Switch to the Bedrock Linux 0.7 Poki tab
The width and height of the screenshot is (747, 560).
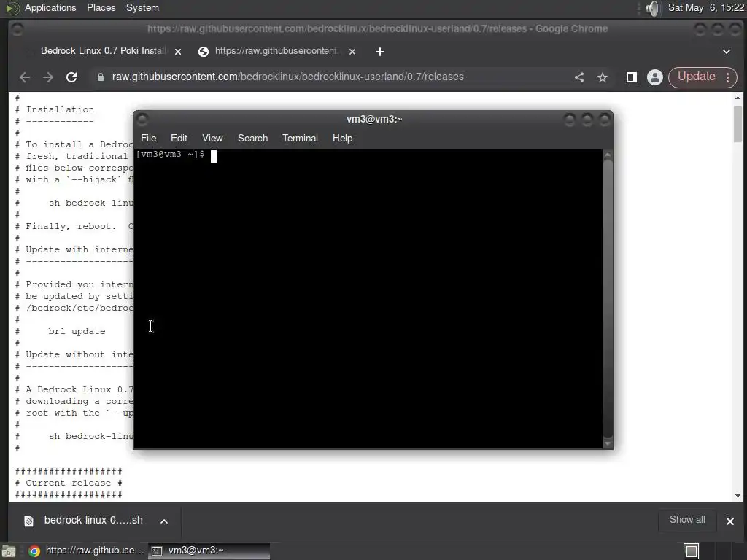(x=103, y=51)
